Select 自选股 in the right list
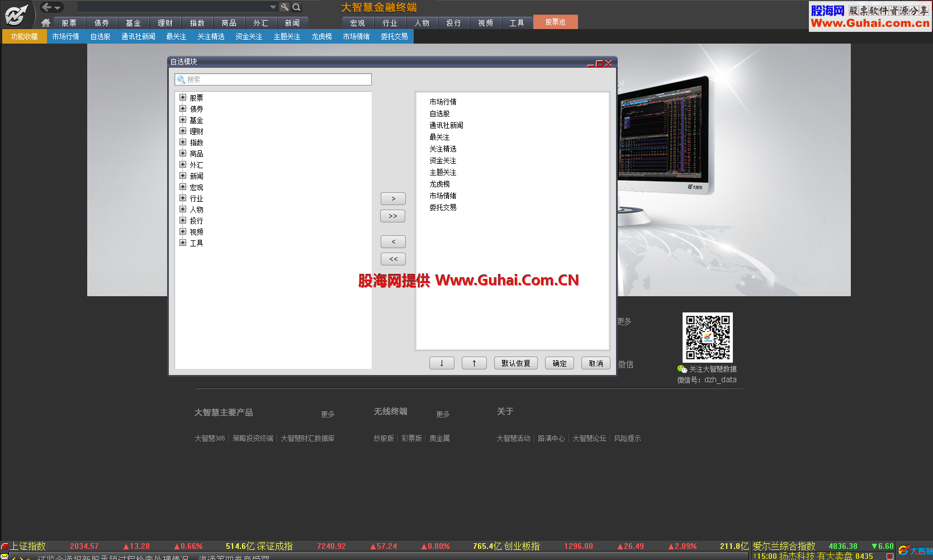The width and height of the screenshot is (933, 560). pos(439,113)
